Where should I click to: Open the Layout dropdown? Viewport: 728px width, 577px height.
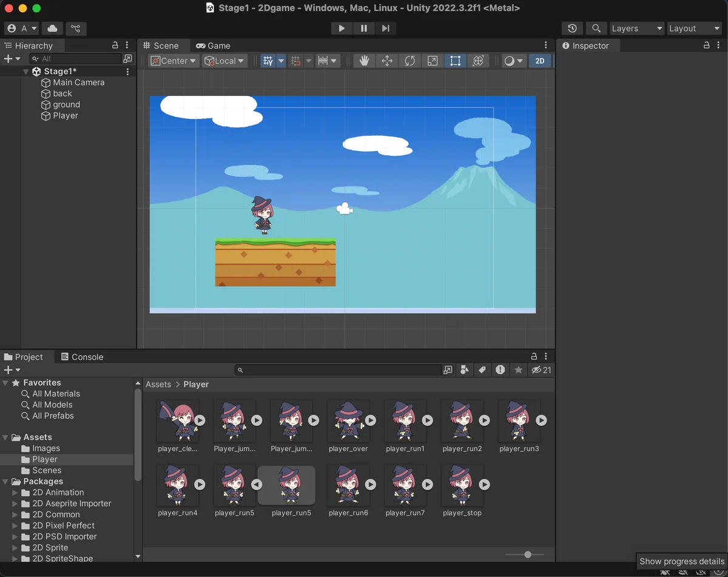pyautogui.click(x=694, y=29)
